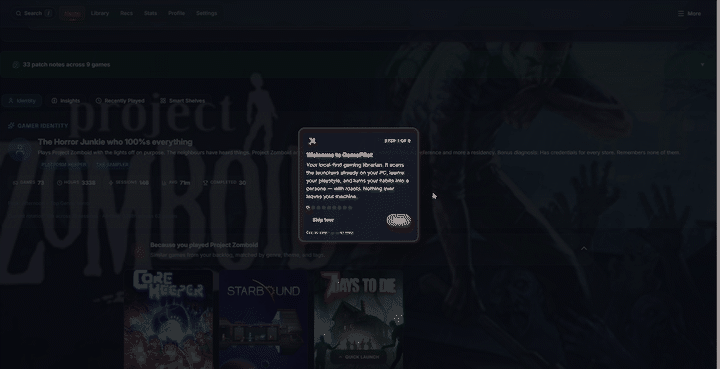Click the patch notes icon in the banner

coord(16,65)
